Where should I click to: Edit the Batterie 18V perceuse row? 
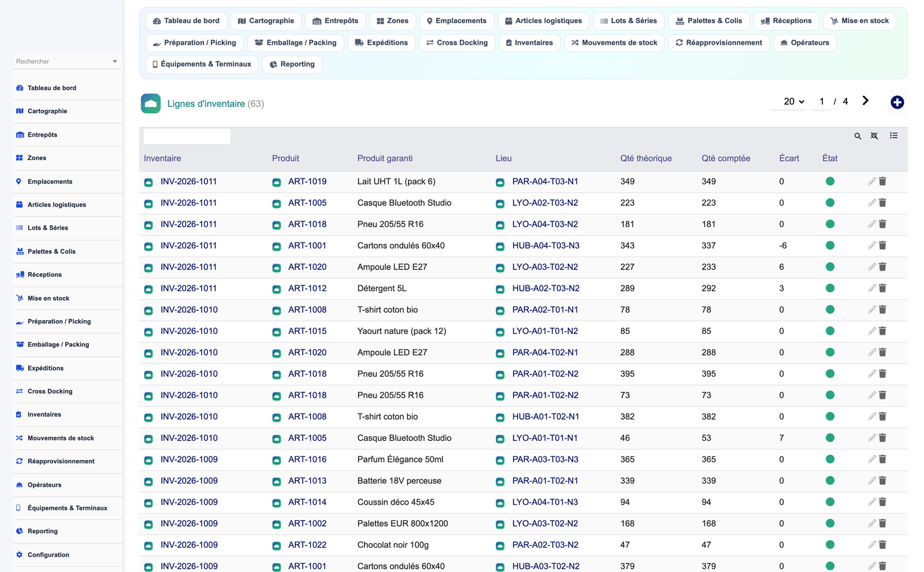[x=872, y=481]
